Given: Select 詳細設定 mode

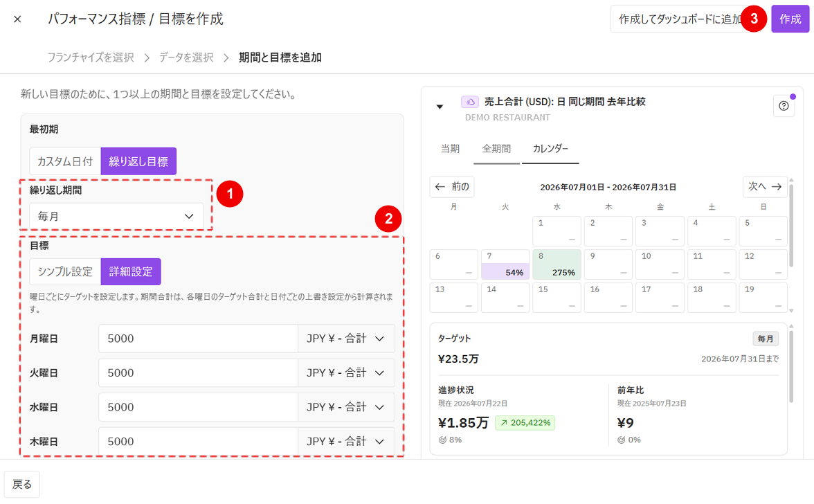Looking at the screenshot, I should click(131, 271).
